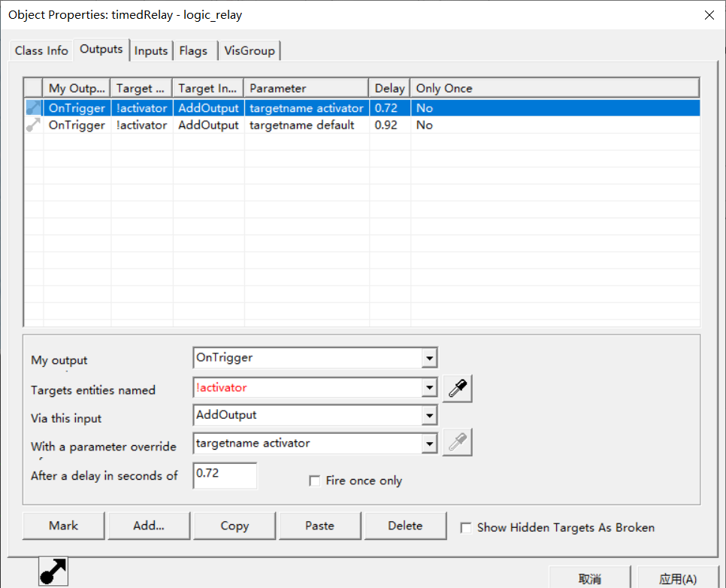726x588 pixels.
Task: Click the !activator text in the targets field
Action: click(x=221, y=387)
